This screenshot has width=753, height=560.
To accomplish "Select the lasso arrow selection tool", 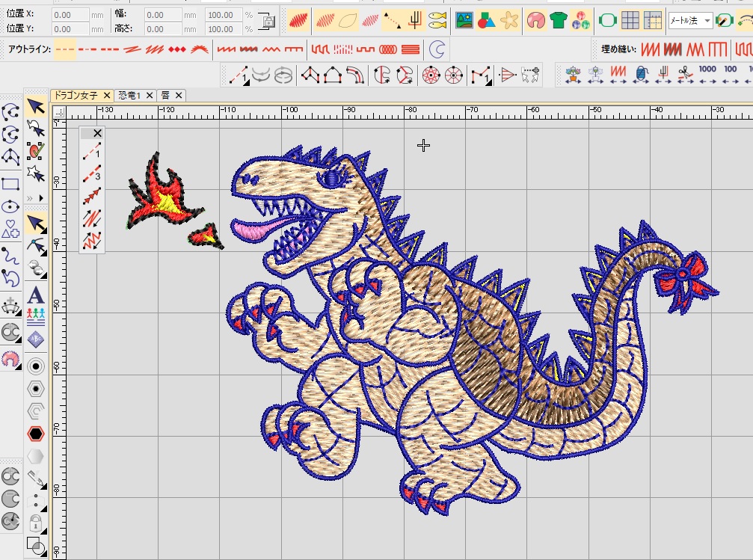I will click(x=36, y=129).
